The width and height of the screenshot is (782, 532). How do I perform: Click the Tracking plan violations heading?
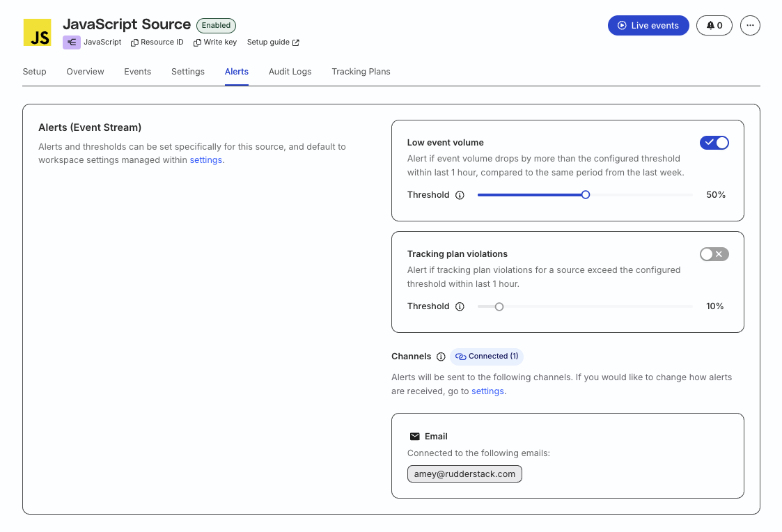pyautogui.click(x=458, y=254)
